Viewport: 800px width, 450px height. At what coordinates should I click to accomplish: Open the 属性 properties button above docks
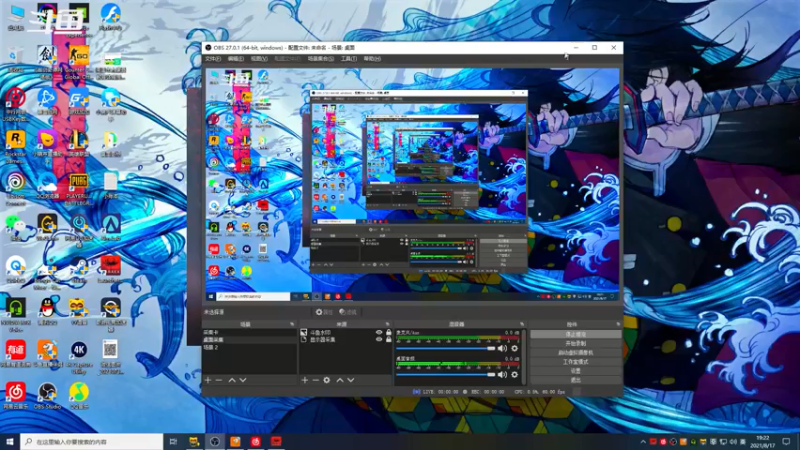tap(324, 312)
